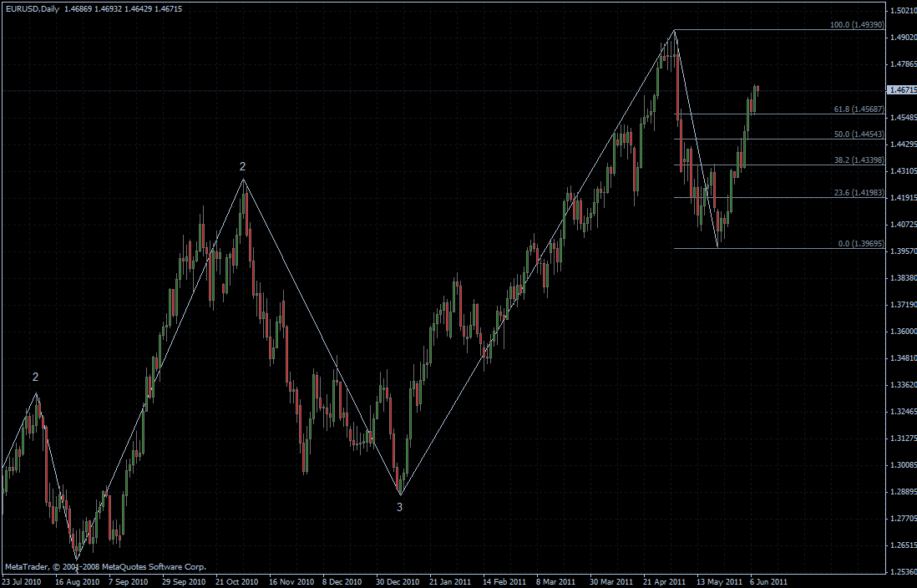Image resolution: width=917 pixels, height=588 pixels.
Task: Click the 1.31275 price axis value
Action: pos(903,438)
